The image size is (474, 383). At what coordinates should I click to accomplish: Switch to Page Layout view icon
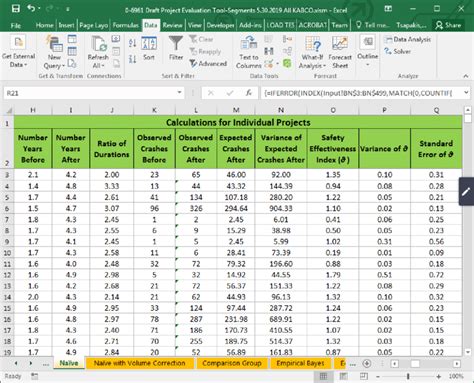click(x=344, y=376)
